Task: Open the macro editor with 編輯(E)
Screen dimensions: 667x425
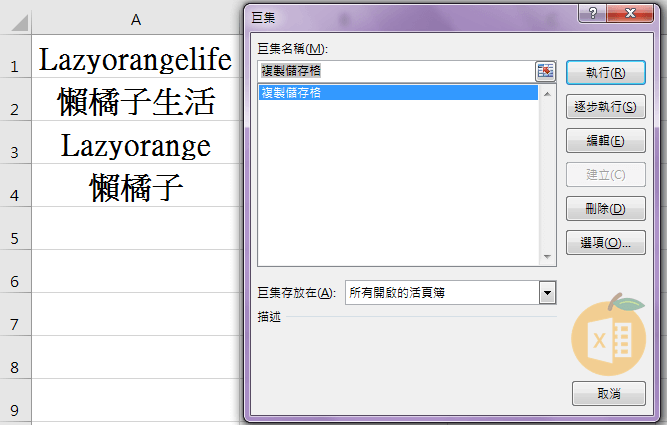Action: [605, 141]
